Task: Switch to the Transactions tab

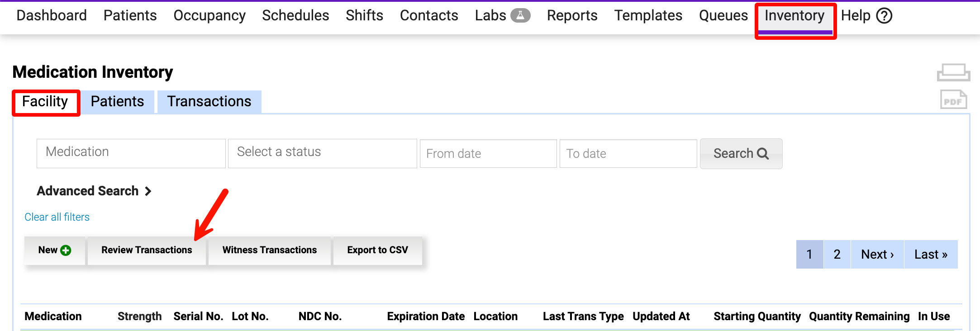Action: [209, 102]
